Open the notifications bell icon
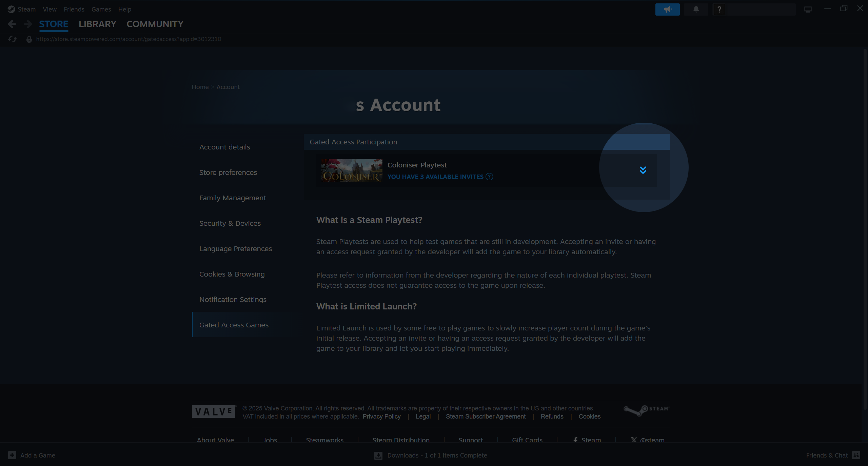This screenshot has height=466, width=868. 696,9
